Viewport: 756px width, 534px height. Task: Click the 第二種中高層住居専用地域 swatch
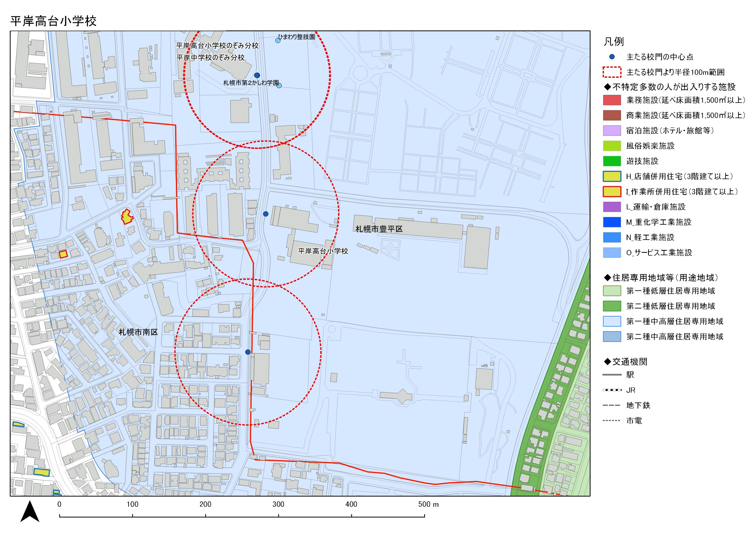tap(612, 337)
